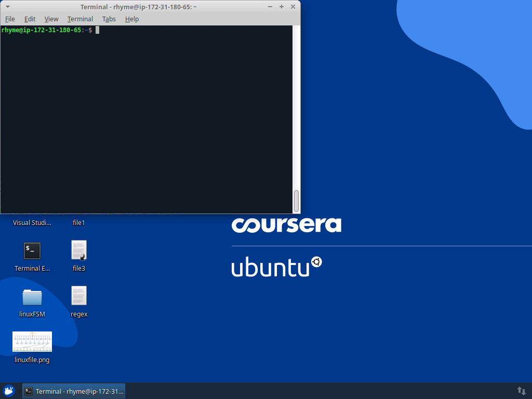The image size is (532, 399).
Task: Select the file1 desktop label
Action: click(79, 222)
